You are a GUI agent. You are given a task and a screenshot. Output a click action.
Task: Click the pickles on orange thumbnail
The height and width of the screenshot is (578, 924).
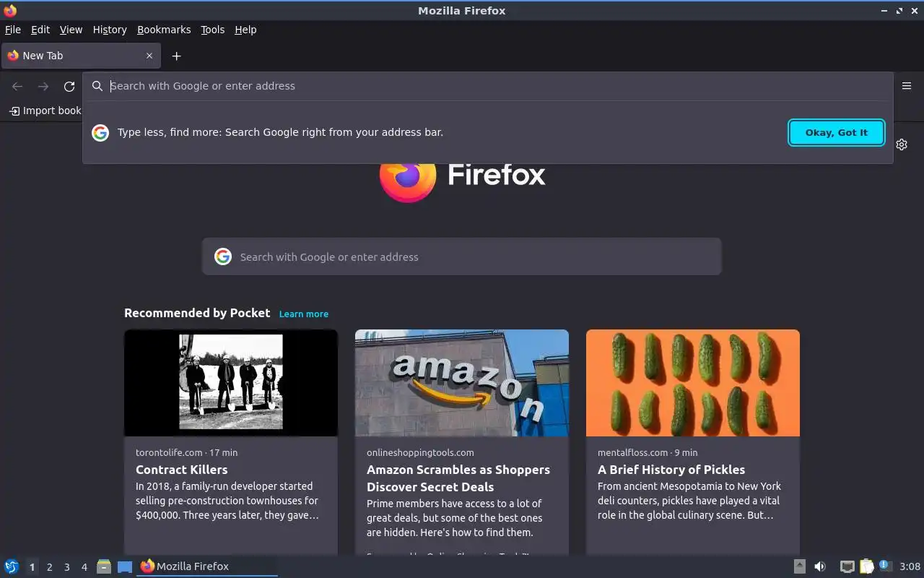693,383
